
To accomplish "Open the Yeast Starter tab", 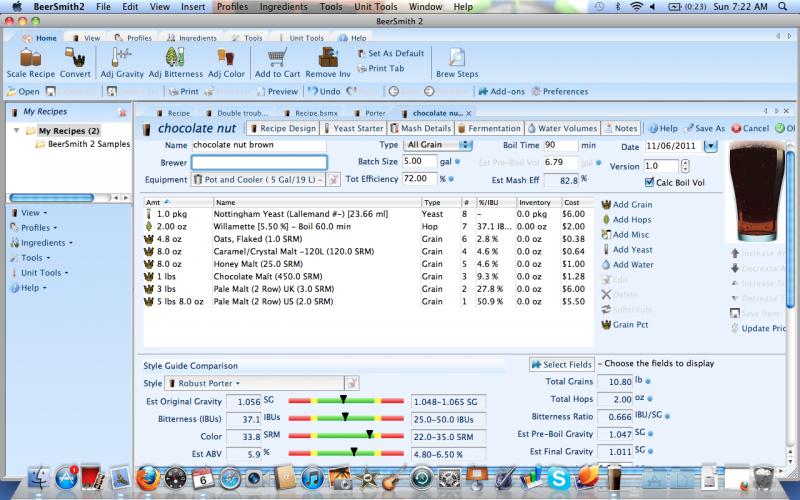I will 353,129.
